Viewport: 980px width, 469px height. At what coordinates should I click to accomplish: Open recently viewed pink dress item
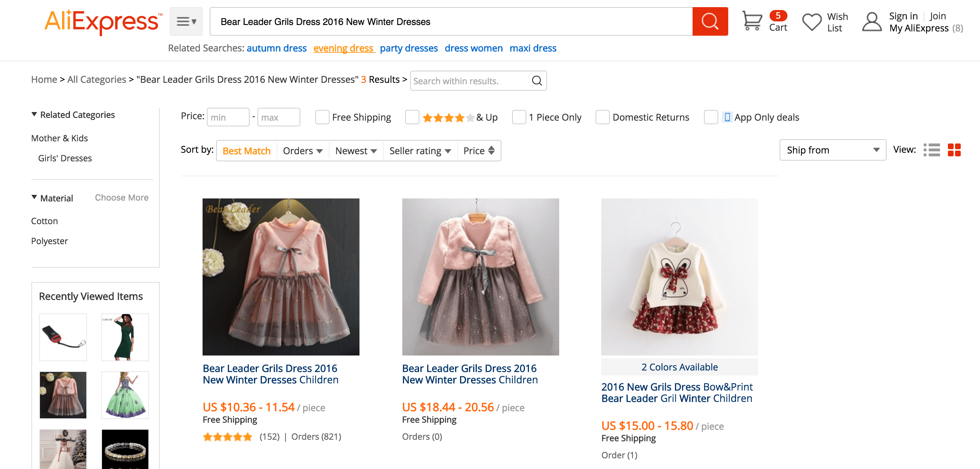coord(63,395)
